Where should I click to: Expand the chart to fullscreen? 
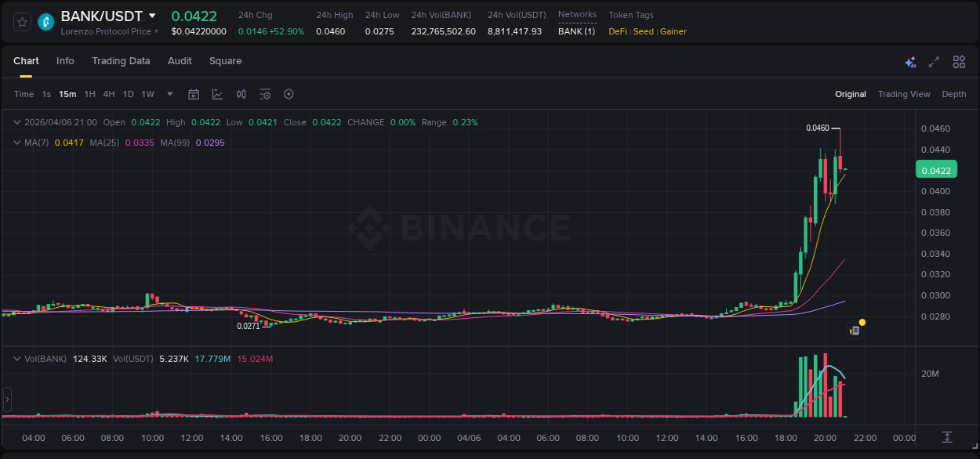point(934,62)
